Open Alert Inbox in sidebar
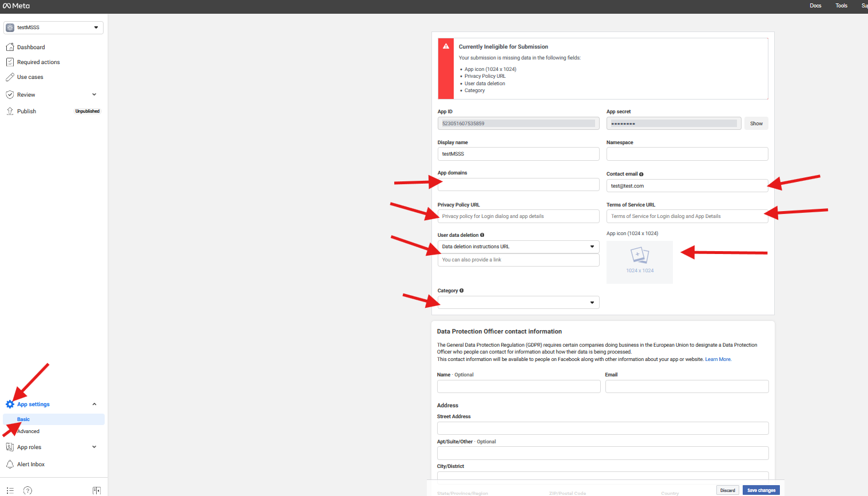The image size is (868, 496). pyautogui.click(x=31, y=465)
